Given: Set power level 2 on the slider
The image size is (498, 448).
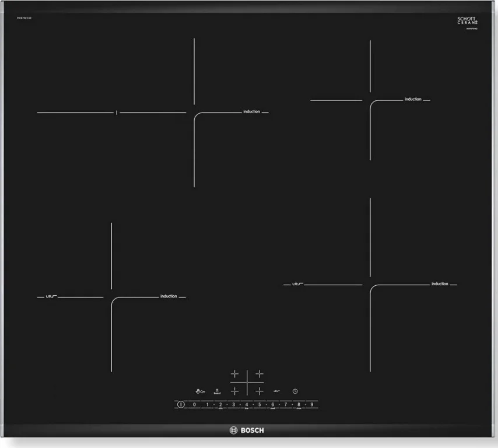Looking at the screenshot, I should click(x=220, y=404).
